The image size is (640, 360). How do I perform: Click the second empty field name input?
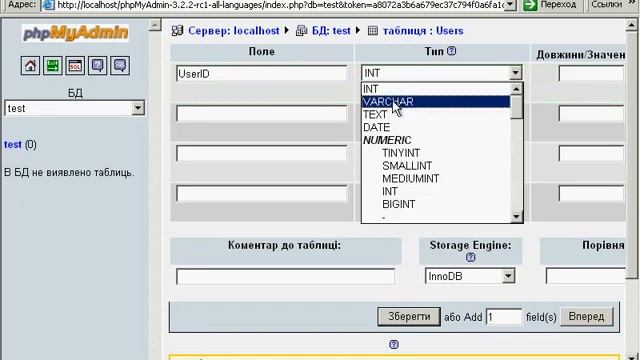click(x=262, y=113)
